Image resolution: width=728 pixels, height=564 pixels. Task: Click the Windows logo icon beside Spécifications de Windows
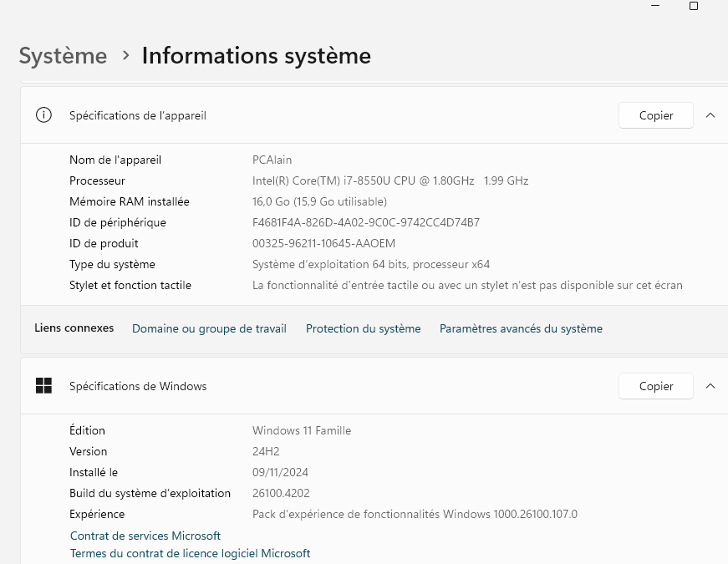(43, 386)
